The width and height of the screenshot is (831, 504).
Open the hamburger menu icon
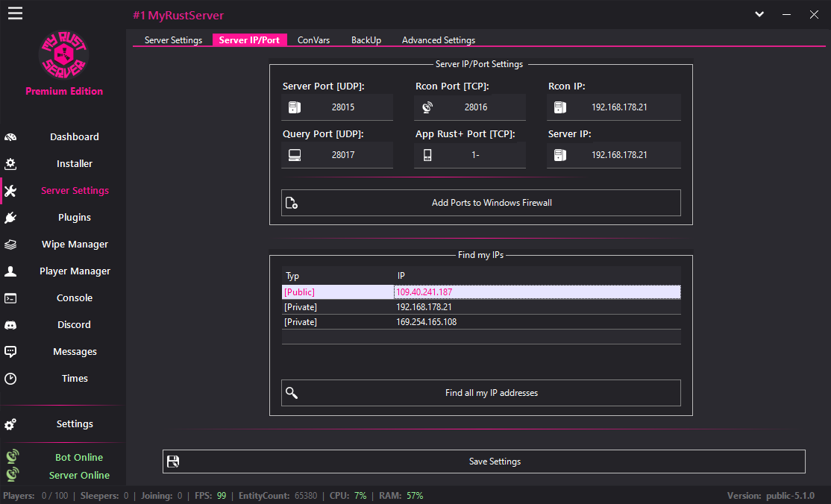15,13
